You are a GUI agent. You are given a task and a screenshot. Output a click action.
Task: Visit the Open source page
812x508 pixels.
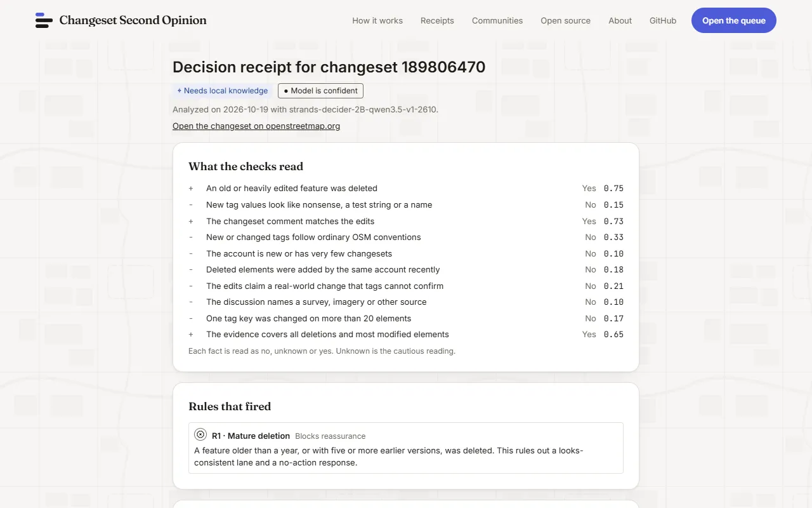tap(565, 20)
